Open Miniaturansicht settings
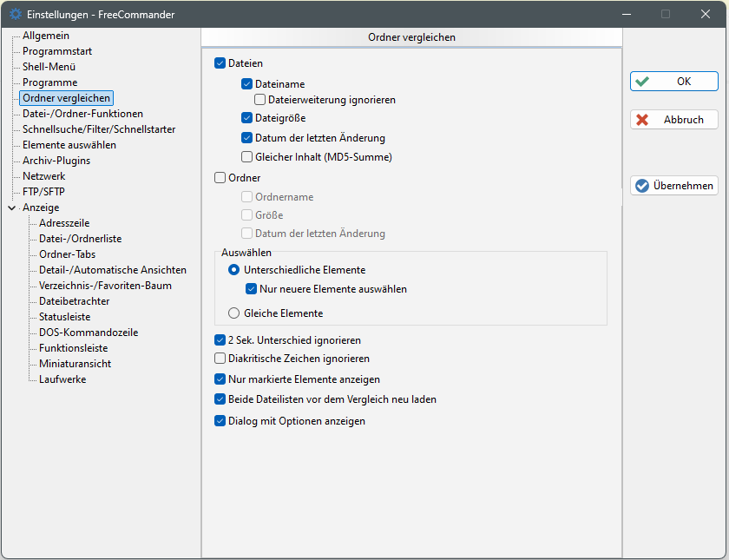 coord(75,364)
